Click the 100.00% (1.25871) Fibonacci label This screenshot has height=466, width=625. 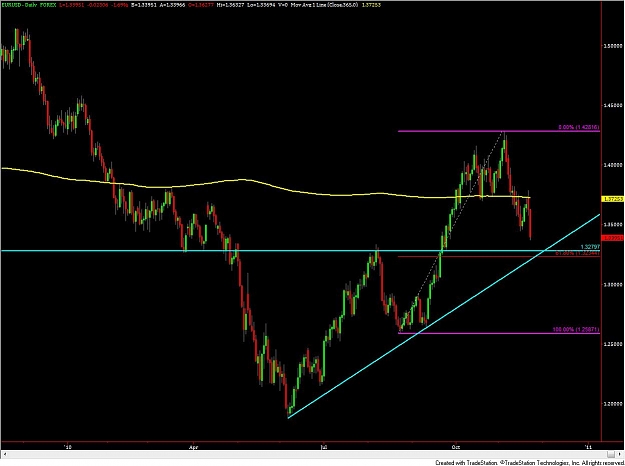[576, 329]
